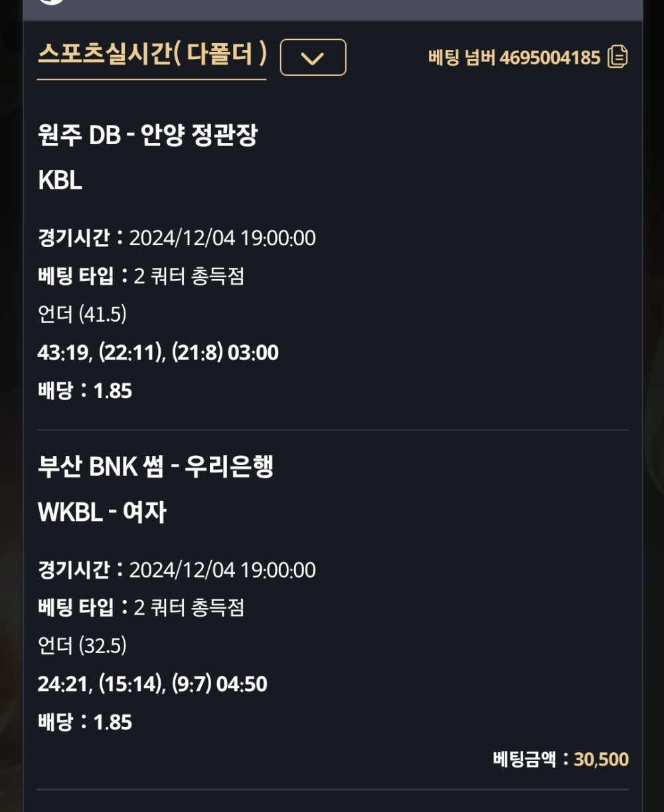Expand the chevron dropdown beside 스포츠실시간

click(313, 58)
